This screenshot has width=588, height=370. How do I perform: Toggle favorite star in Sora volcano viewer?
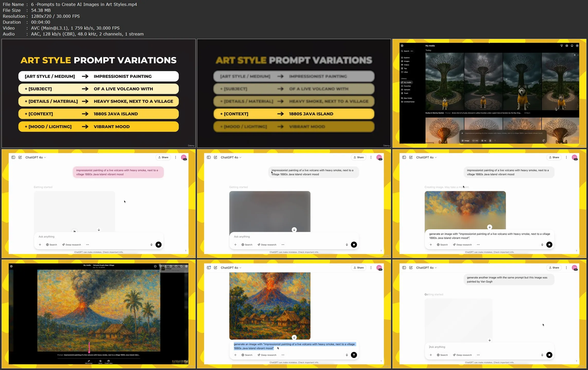[x=155, y=266]
